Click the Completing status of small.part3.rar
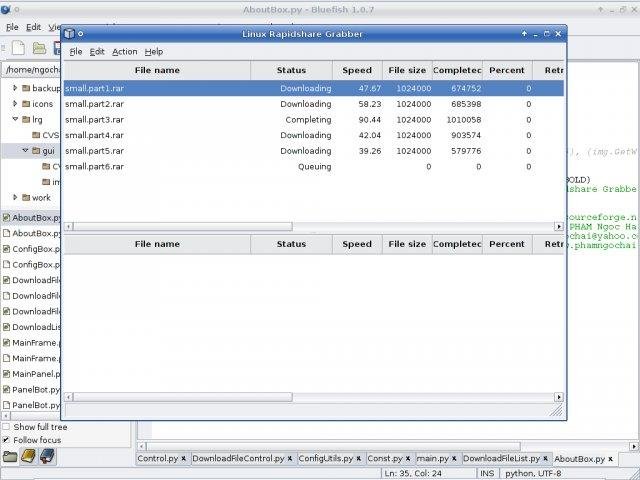This screenshot has height=480, width=640. pyautogui.click(x=308, y=120)
